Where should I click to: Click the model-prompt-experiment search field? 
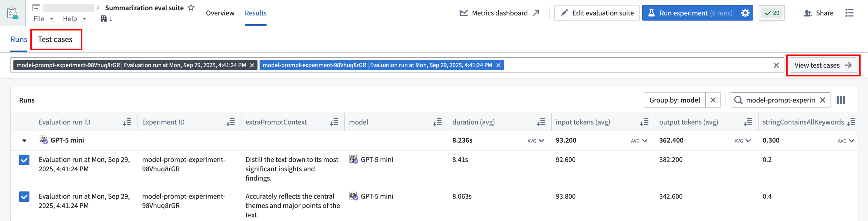tap(780, 100)
